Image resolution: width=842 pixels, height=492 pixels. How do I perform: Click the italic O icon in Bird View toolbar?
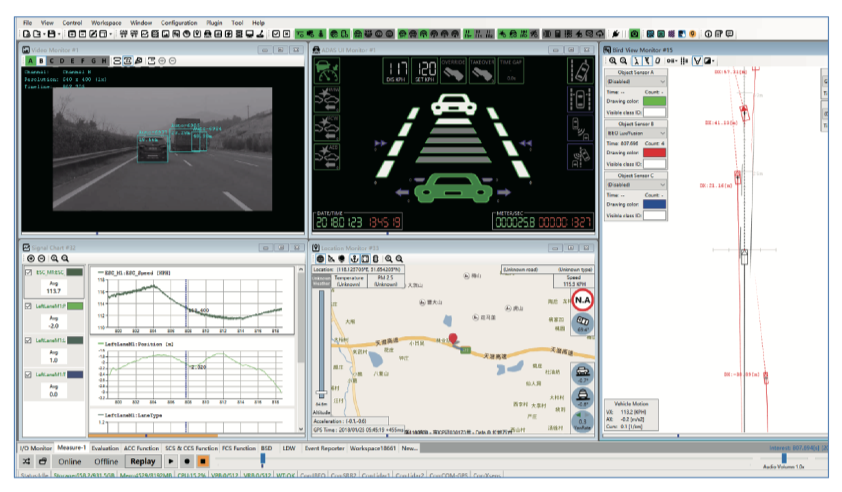click(x=657, y=61)
